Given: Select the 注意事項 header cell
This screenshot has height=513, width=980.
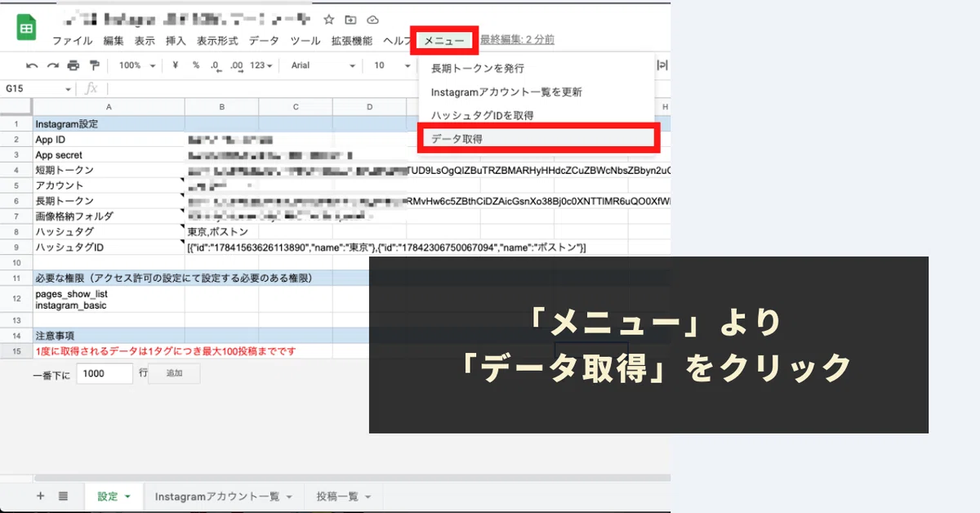Looking at the screenshot, I should coord(109,336).
